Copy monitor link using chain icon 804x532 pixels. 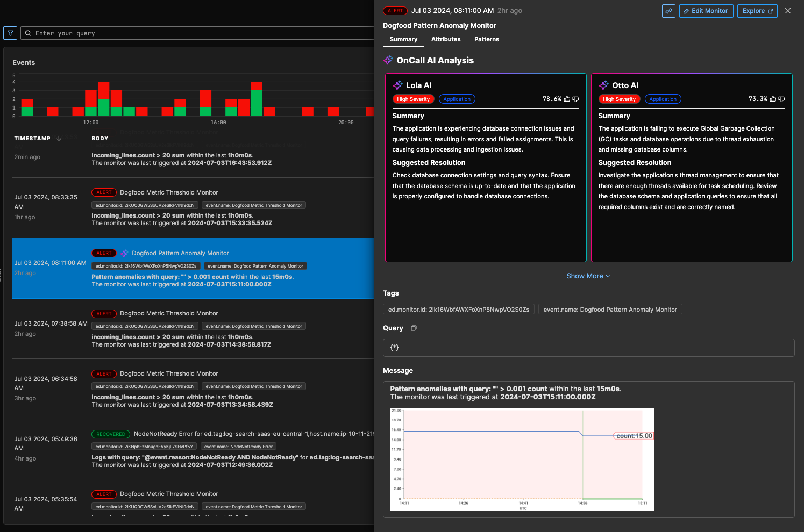(668, 11)
